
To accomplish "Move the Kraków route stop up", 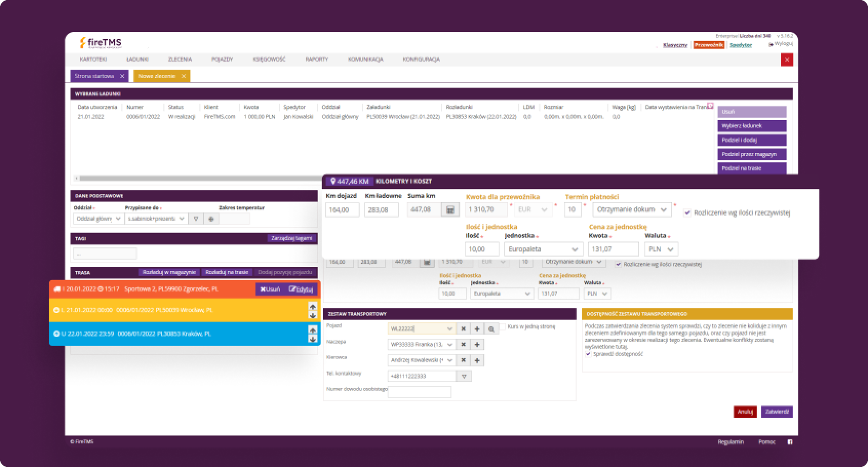I will point(312,330).
